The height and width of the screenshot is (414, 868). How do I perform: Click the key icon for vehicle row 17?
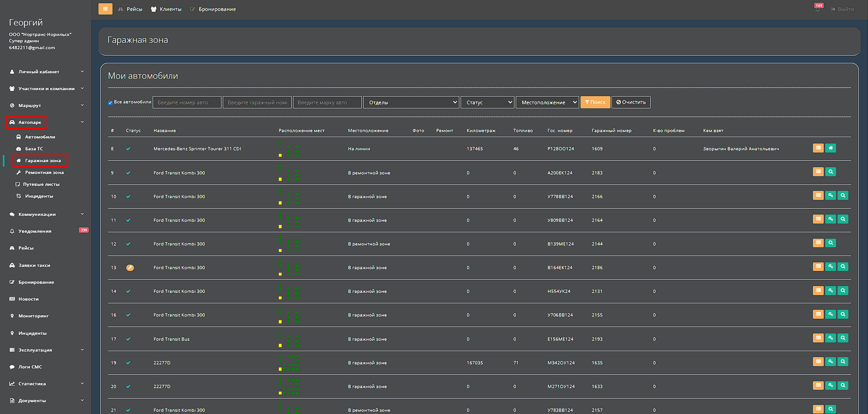point(831,338)
